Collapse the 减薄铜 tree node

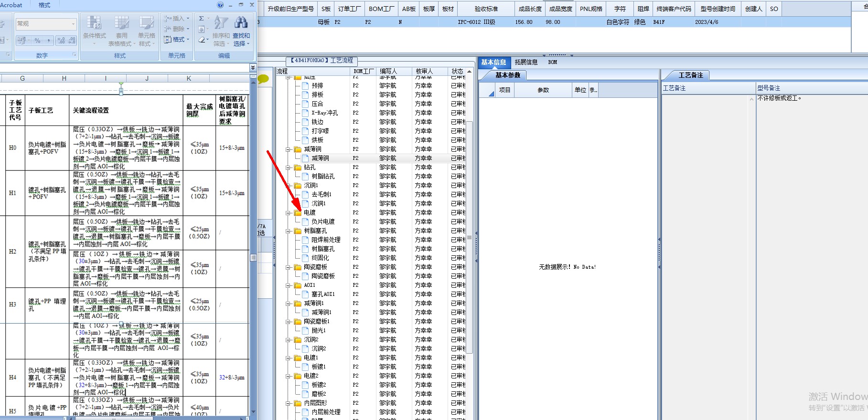pyautogui.click(x=289, y=149)
